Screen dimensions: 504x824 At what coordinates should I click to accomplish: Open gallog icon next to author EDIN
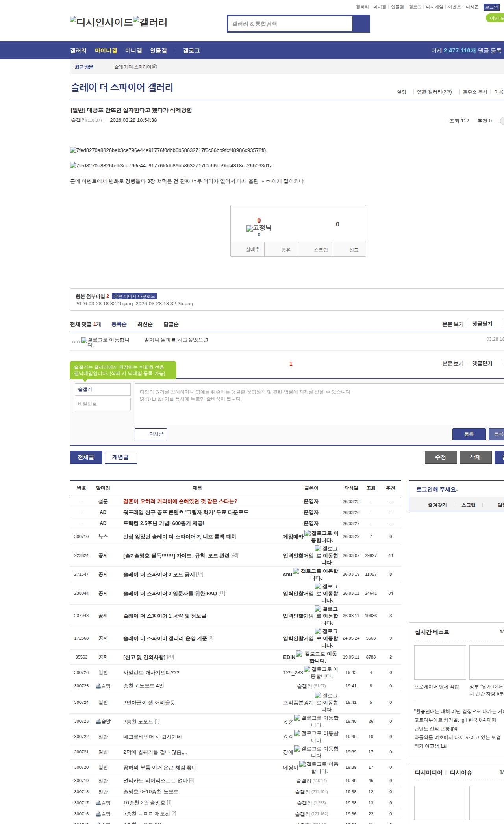[x=299, y=654]
